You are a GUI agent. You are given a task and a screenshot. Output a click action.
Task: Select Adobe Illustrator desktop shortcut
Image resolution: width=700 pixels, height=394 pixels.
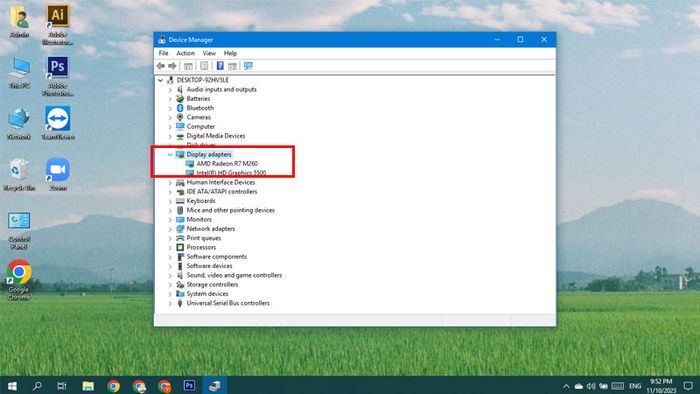click(x=58, y=25)
